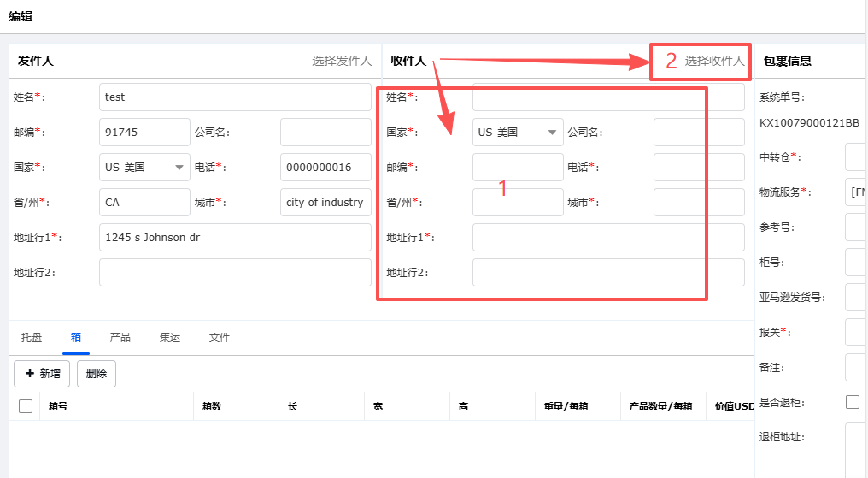
Task: Click the 新增 add box button
Action: pos(42,374)
